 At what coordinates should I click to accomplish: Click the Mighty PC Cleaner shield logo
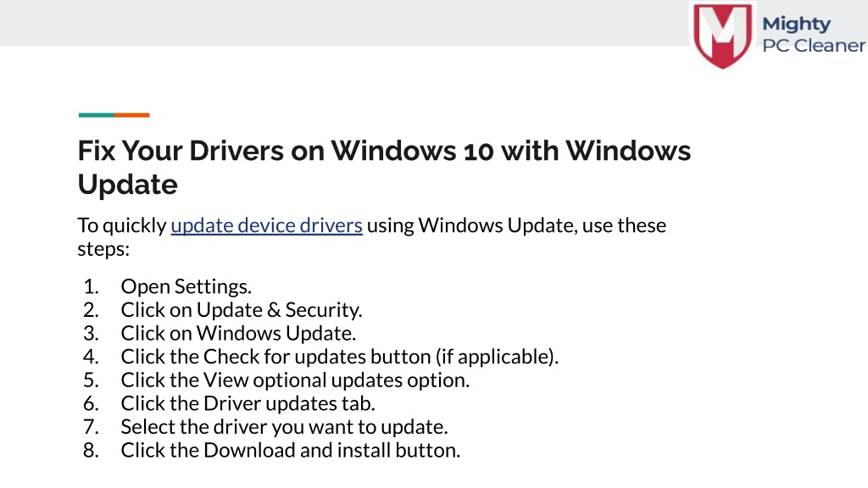(x=722, y=36)
